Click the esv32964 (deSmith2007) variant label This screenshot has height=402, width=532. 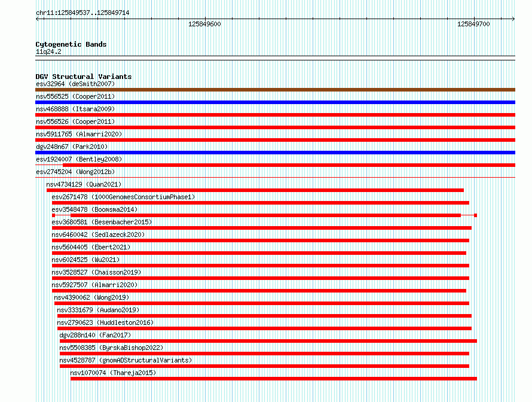(75, 84)
